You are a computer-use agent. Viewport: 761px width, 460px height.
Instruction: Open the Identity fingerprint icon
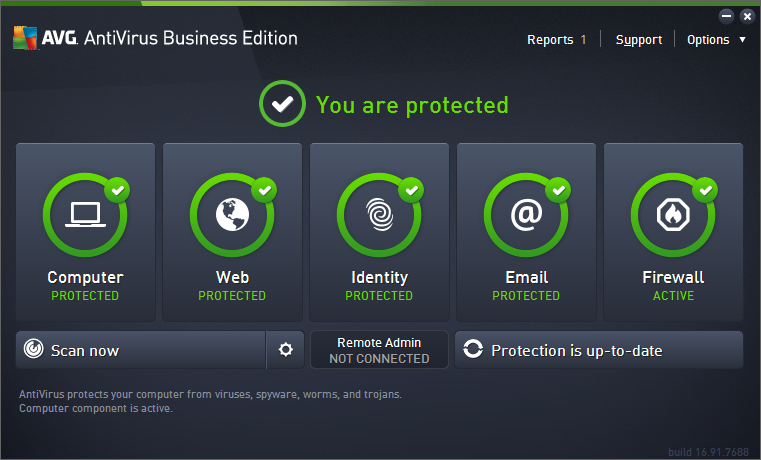click(x=379, y=215)
